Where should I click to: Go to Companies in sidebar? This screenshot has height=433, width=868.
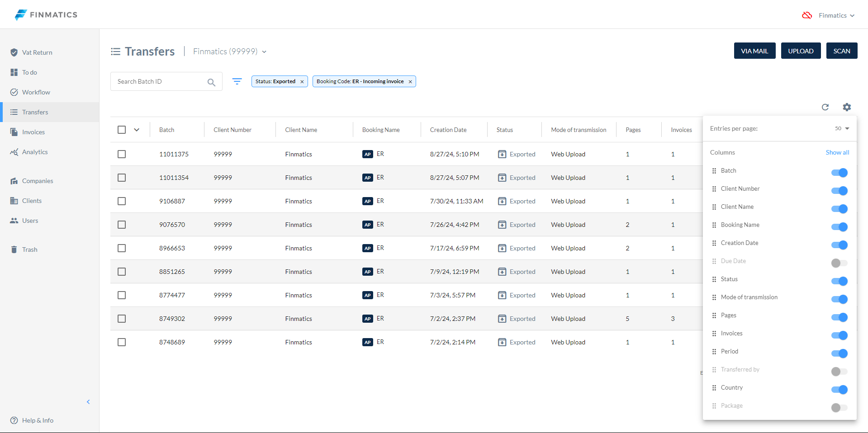50,181
